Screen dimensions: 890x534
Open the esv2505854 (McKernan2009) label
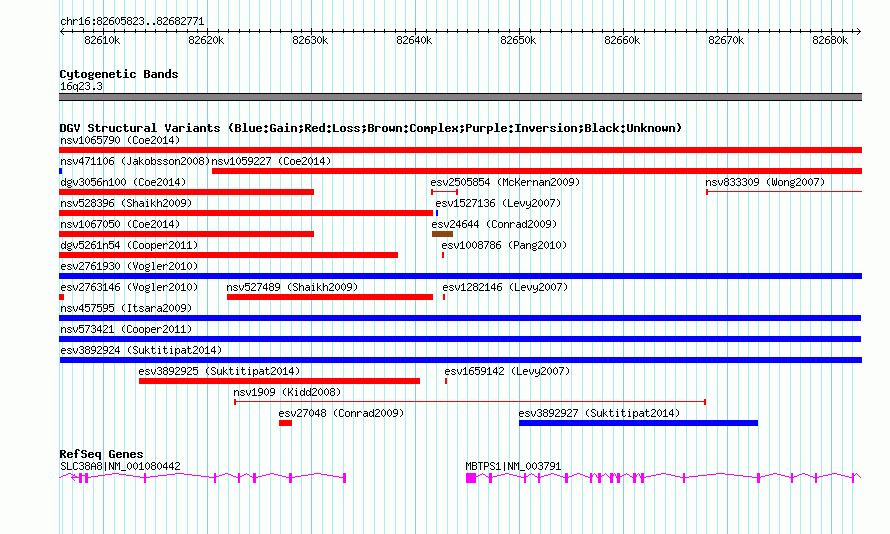(x=505, y=182)
